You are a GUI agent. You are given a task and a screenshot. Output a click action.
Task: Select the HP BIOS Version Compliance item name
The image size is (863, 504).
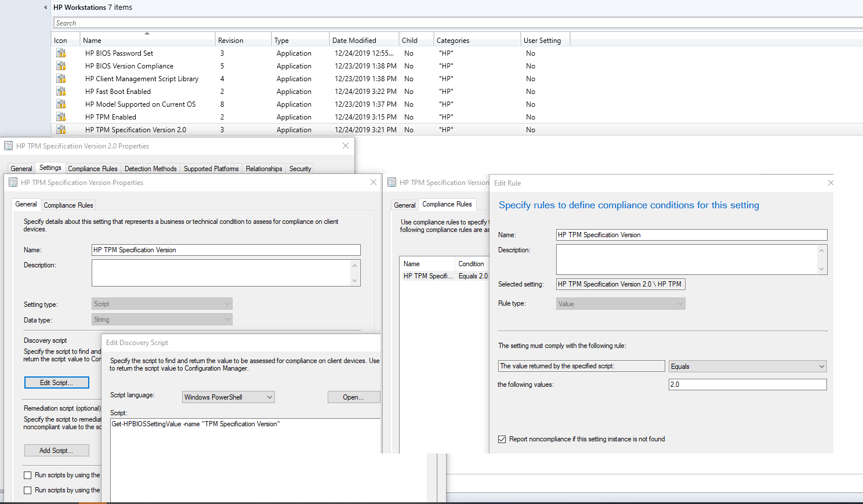coord(129,66)
